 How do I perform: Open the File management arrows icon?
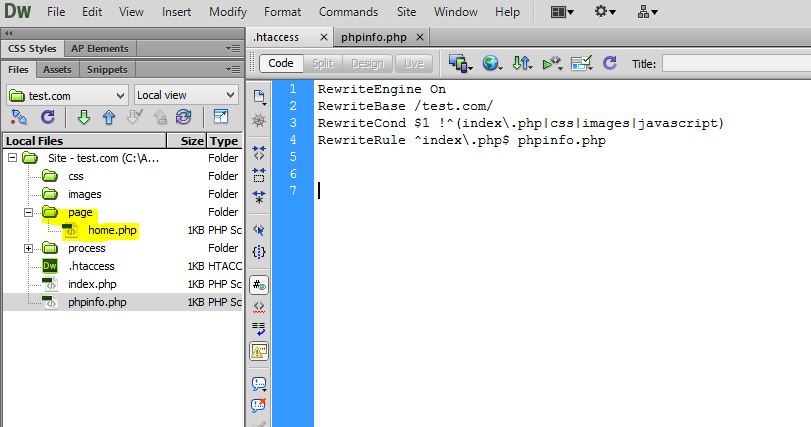[522, 64]
